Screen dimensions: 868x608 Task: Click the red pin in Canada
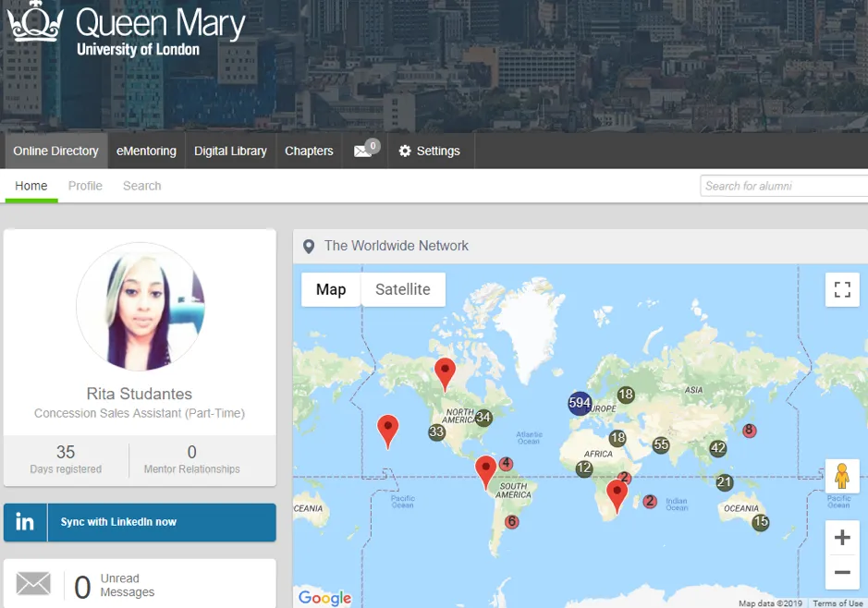(445, 373)
